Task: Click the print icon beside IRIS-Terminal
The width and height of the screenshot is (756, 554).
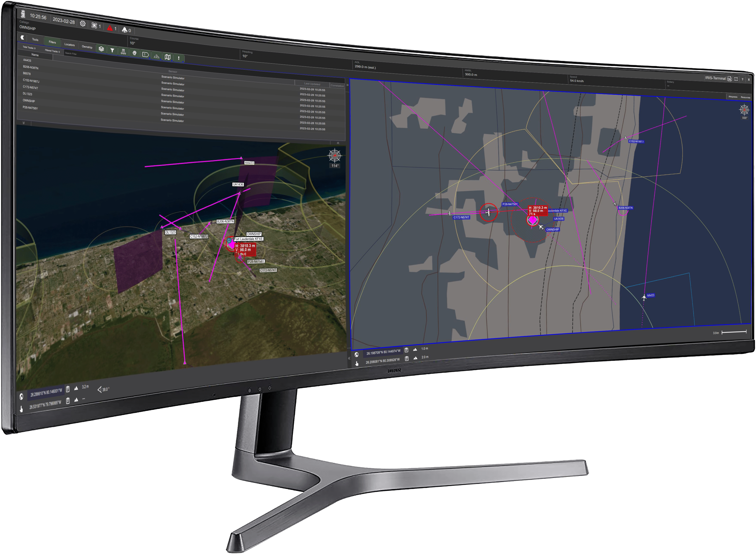Action: 729,79
